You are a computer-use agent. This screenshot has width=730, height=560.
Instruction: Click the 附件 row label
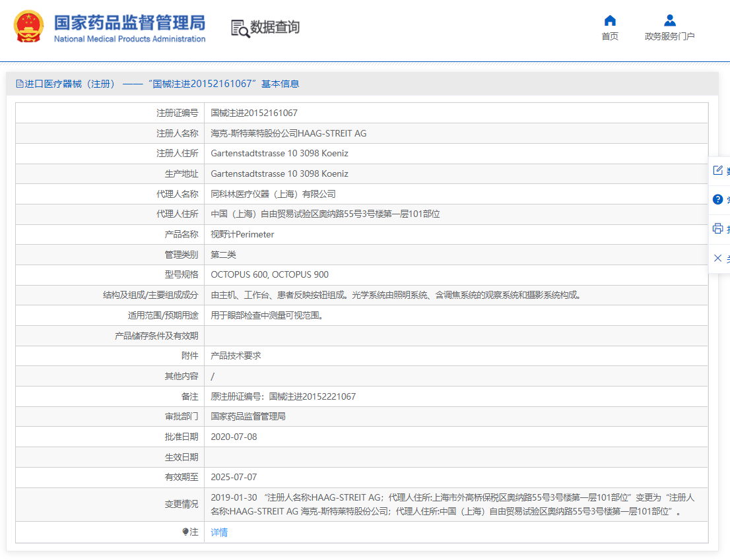click(190, 356)
